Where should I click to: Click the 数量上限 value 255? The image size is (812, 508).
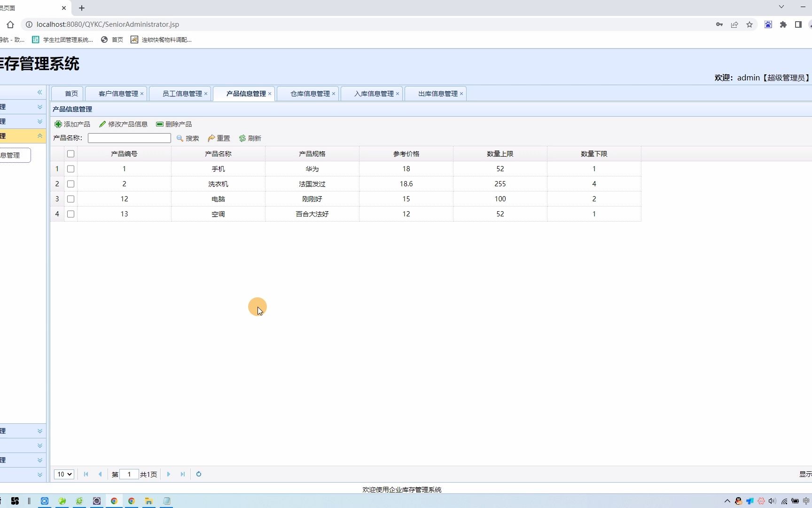click(x=500, y=184)
